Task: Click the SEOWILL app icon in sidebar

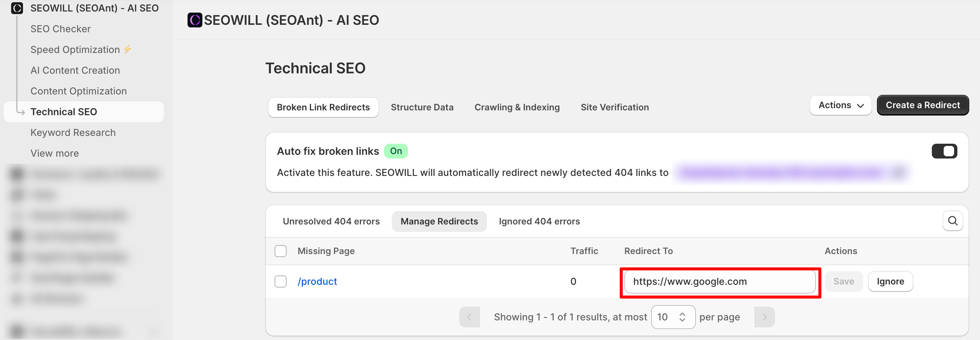Action: click(17, 8)
